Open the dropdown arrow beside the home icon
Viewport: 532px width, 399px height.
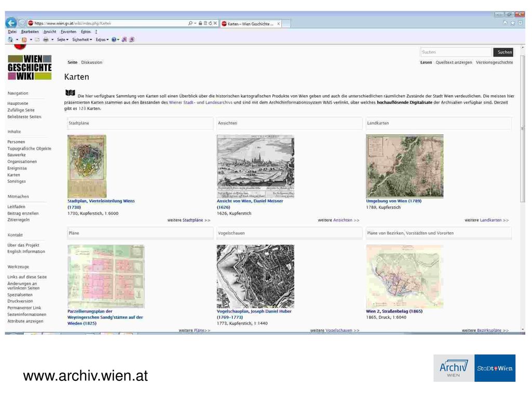click(x=17, y=39)
